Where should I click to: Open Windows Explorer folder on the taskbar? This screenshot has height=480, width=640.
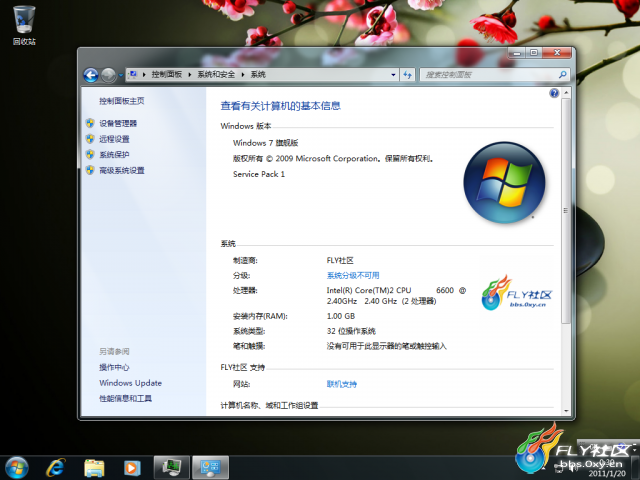[94, 468]
